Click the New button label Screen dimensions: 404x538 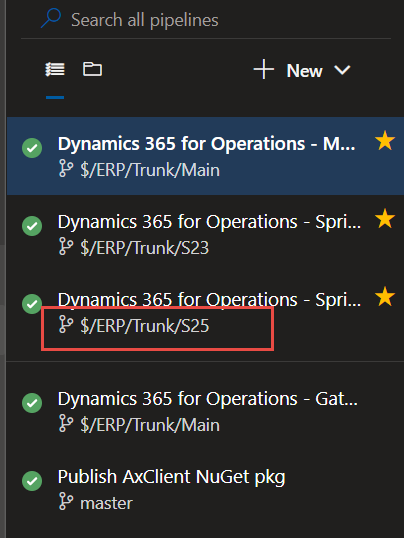[x=304, y=71]
